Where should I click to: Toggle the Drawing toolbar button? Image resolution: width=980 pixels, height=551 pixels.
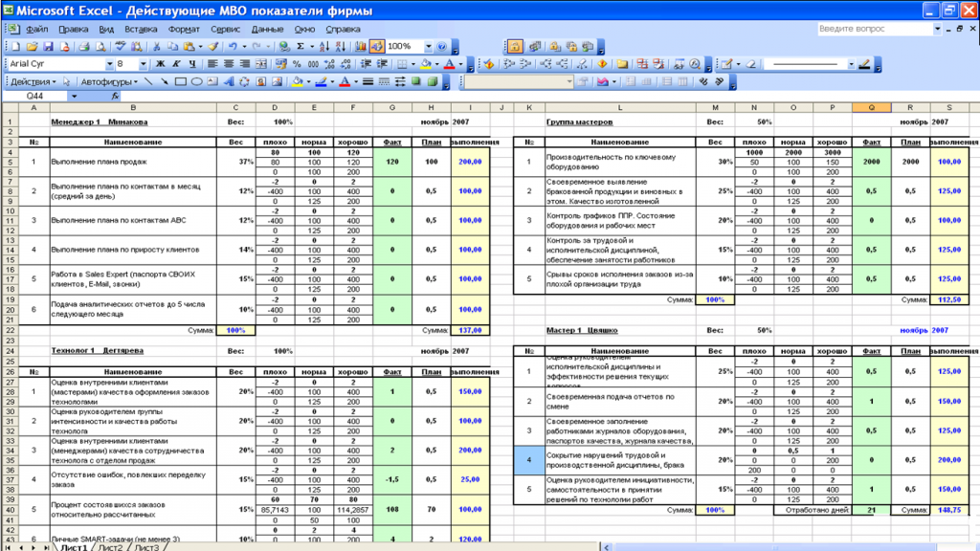point(377,47)
